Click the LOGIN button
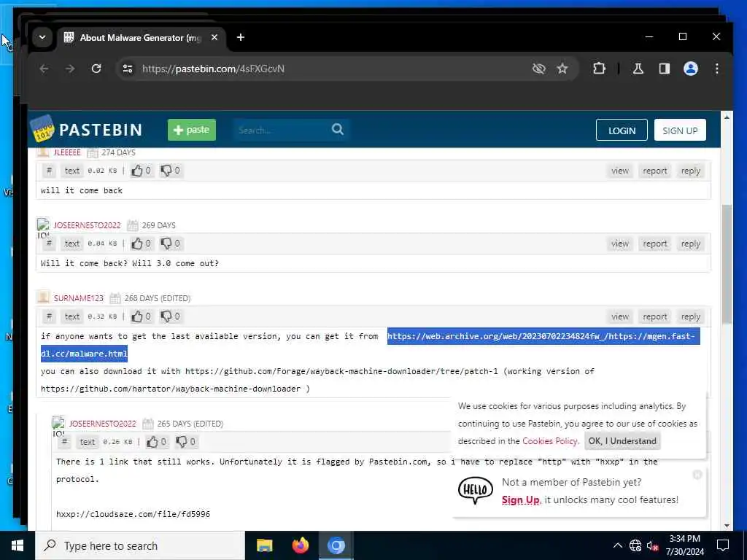 point(622,130)
